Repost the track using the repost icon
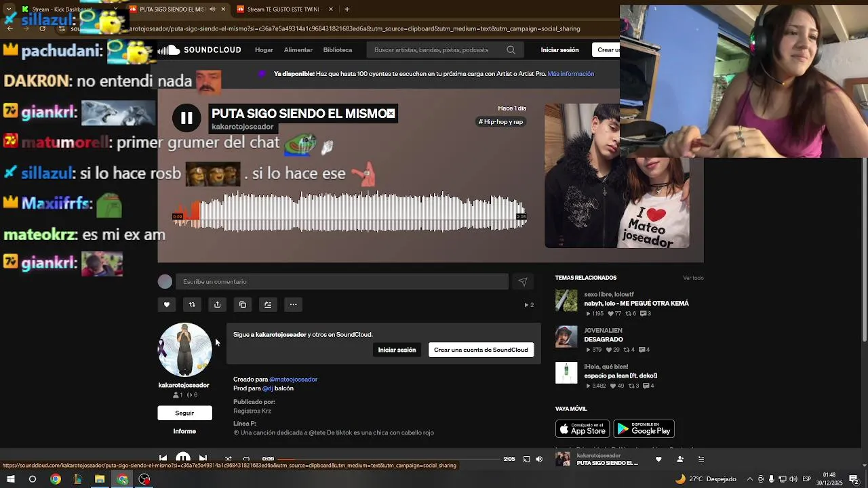868x488 pixels. click(x=192, y=305)
